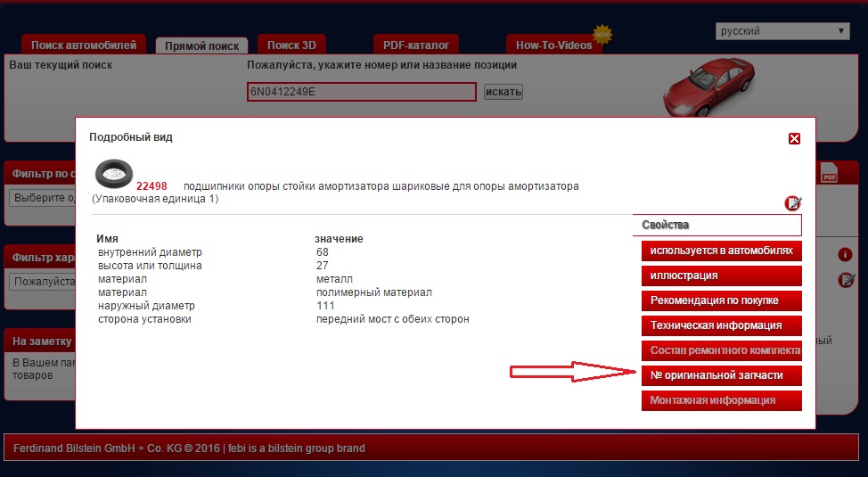Click the value полимерный материал
The image size is (868, 477).
(x=373, y=292)
